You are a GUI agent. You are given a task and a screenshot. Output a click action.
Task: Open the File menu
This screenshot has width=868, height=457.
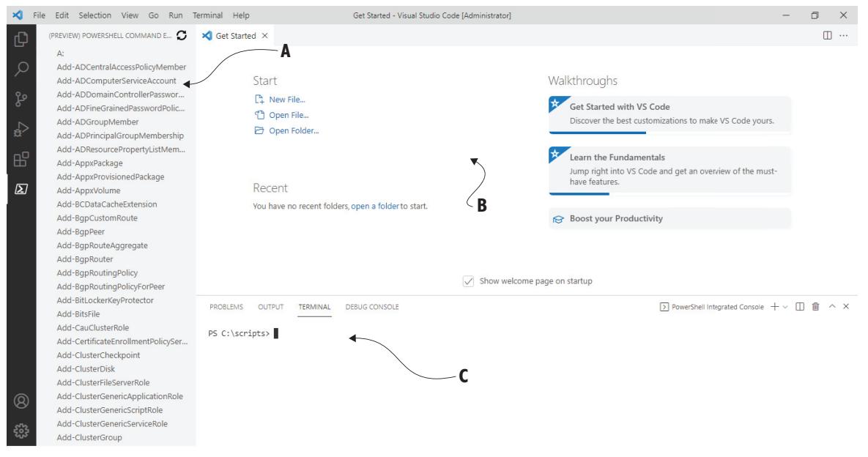pos(40,15)
